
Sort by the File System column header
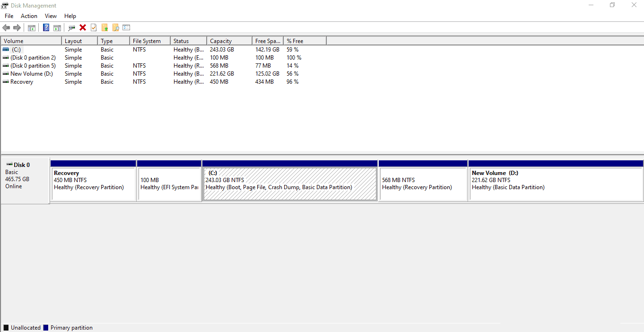[x=147, y=41]
